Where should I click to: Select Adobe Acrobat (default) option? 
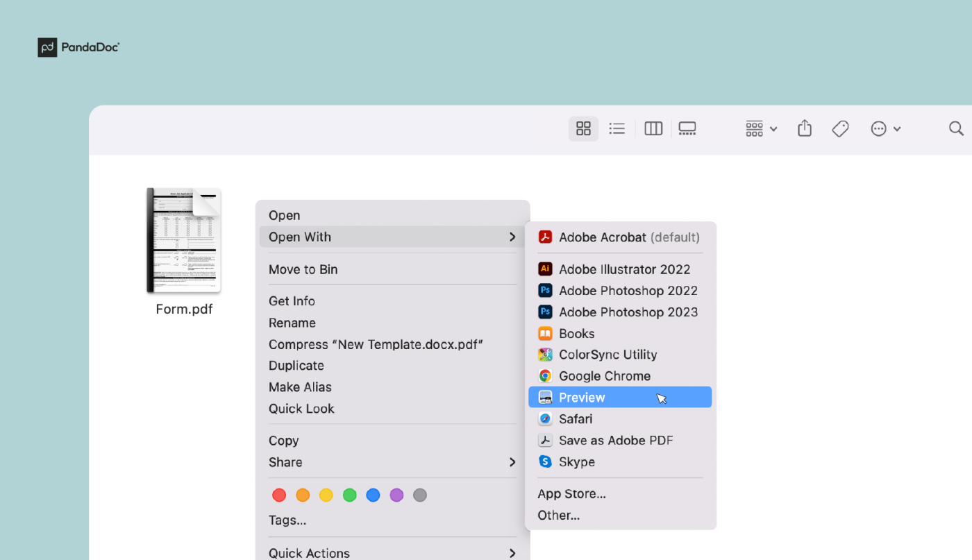point(619,237)
